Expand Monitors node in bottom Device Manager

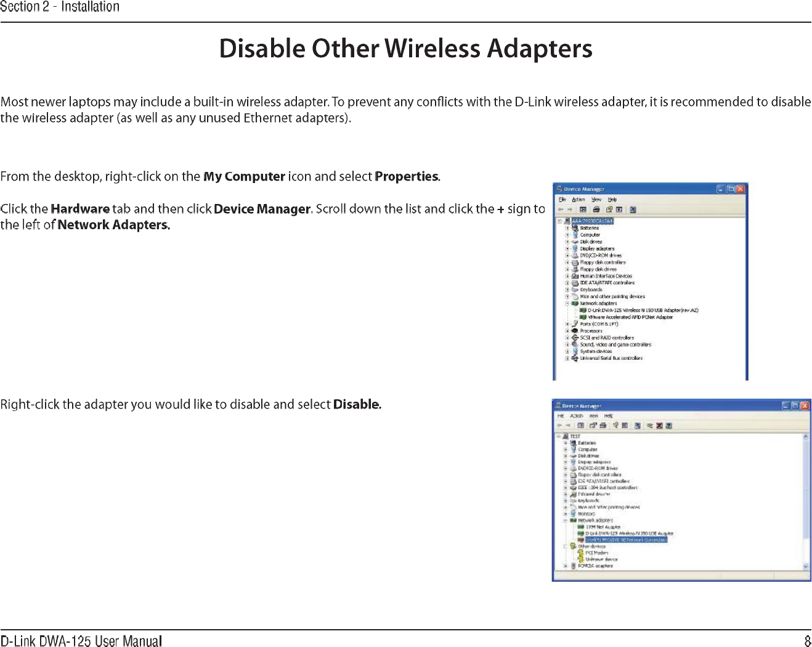[x=566, y=513]
